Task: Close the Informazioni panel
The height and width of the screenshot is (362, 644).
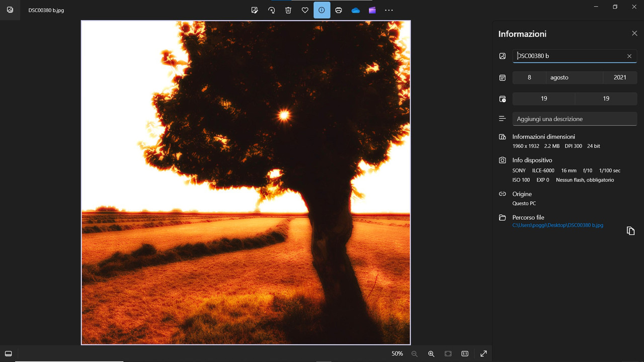Action: pos(634,33)
